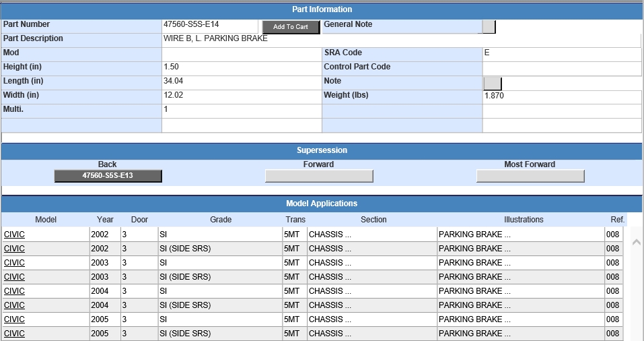Click Grade SI (SIDE SRS) in 2004 row
Screen dimensions: 644x341
tap(220, 305)
